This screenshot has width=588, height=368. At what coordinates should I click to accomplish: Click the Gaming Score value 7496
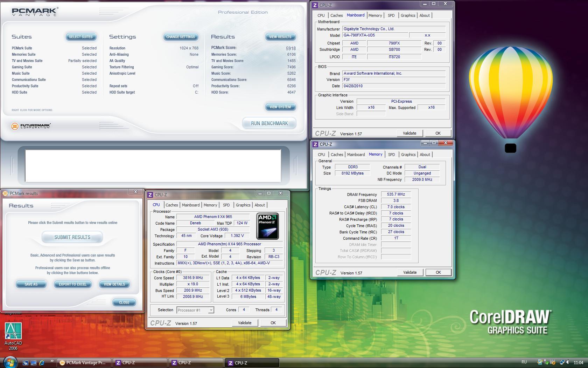coord(291,67)
